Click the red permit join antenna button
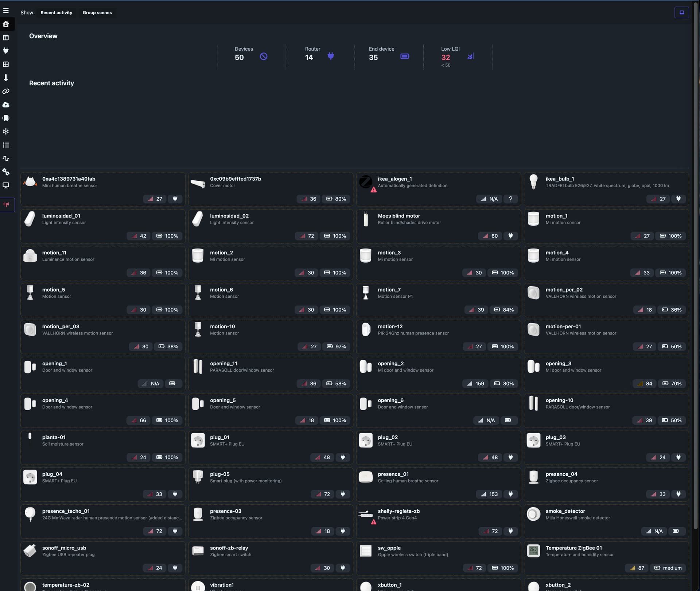The width and height of the screenshot is (700, 591). pyautogui.click(x=6, y=205)
